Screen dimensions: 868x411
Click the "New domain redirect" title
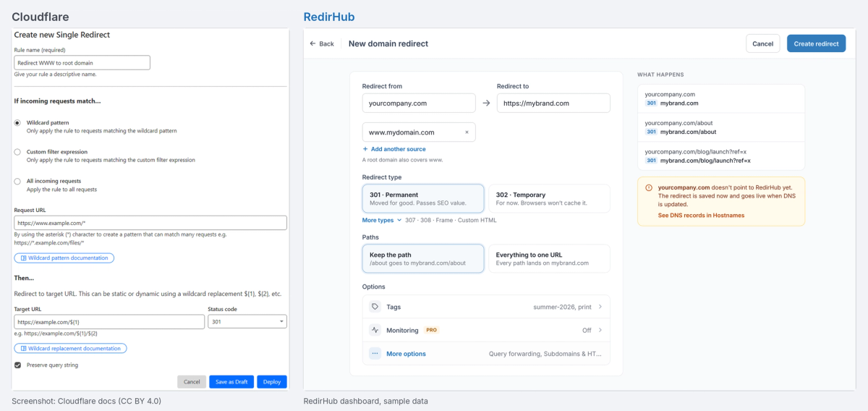pyautogui.click(x=388, y=43)
